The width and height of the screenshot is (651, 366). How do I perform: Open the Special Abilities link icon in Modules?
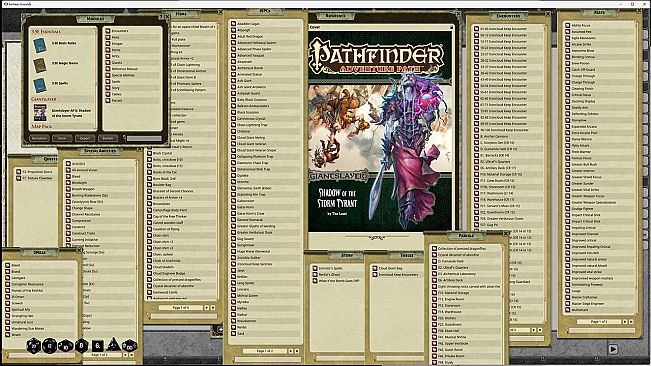coord(108,75)
